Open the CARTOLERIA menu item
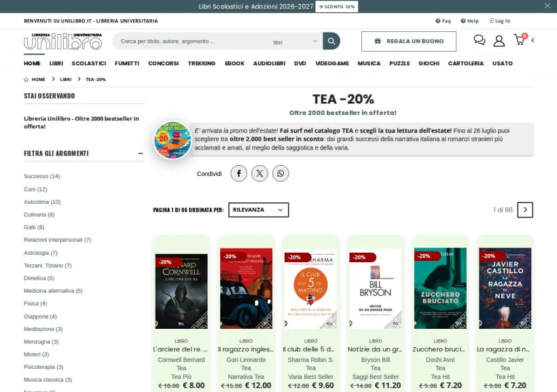The width and height of the screenshot is (557, 392). [x=466, y=63]
